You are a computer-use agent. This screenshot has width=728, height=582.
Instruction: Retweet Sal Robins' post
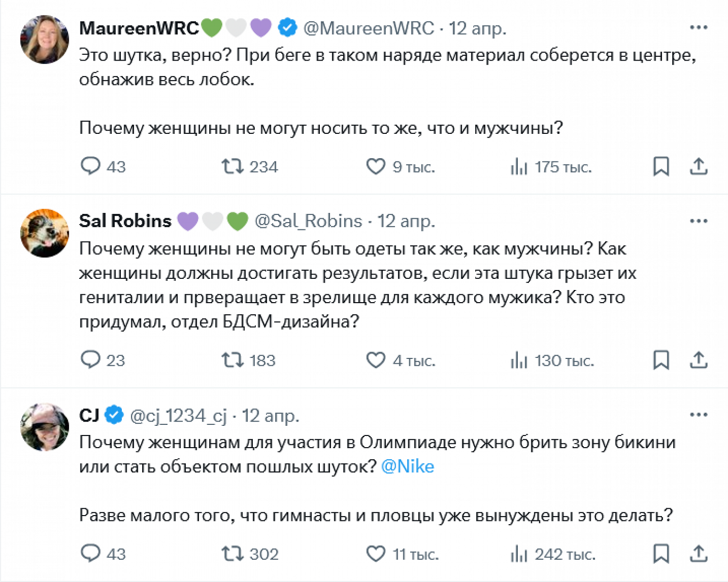click(232, 360)
